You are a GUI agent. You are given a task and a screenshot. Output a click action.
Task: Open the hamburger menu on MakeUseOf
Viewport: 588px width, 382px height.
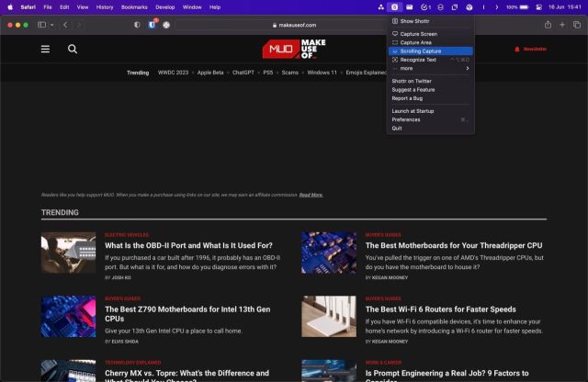(45, 49)
